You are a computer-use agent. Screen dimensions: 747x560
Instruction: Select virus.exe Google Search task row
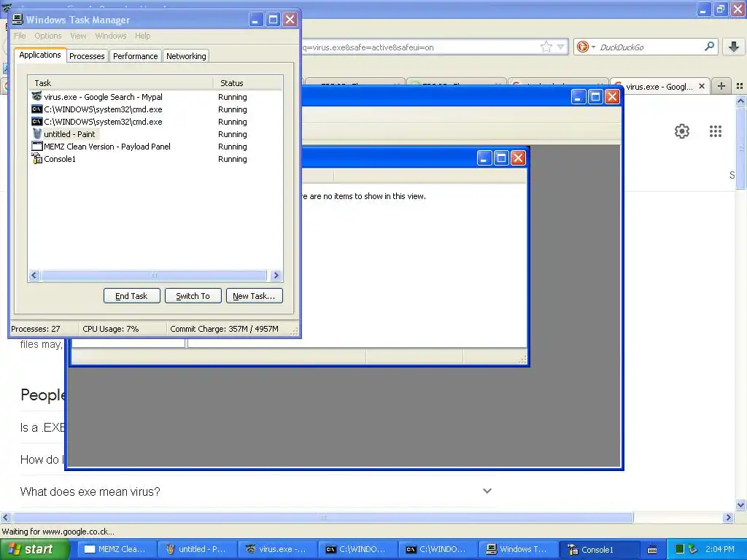tap(155, 97)
